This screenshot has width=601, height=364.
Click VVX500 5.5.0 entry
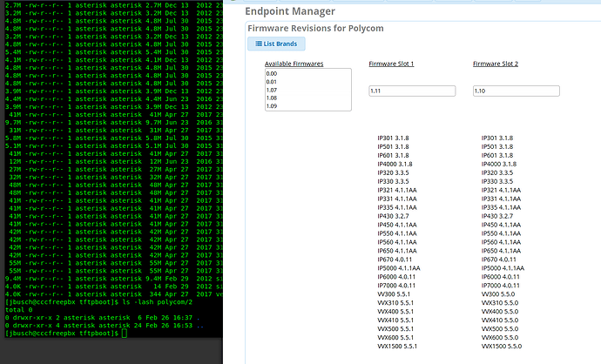coord(500,329)
